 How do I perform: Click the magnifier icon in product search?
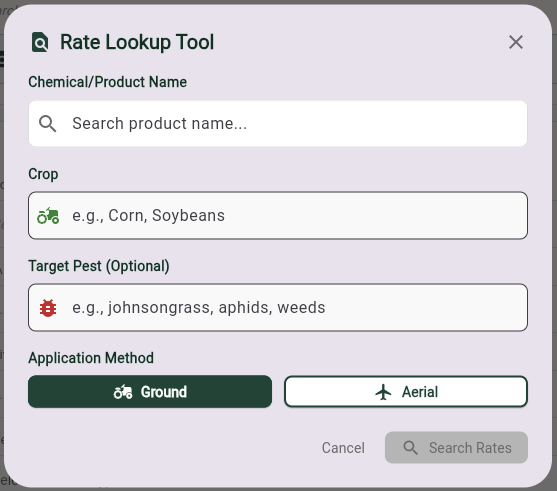click(x=48, y=124)
